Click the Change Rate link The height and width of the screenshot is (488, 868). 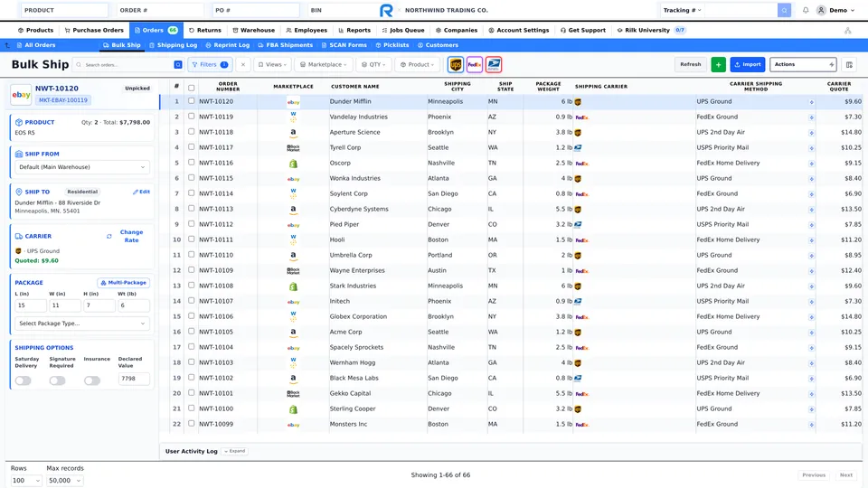pos(131,236)
